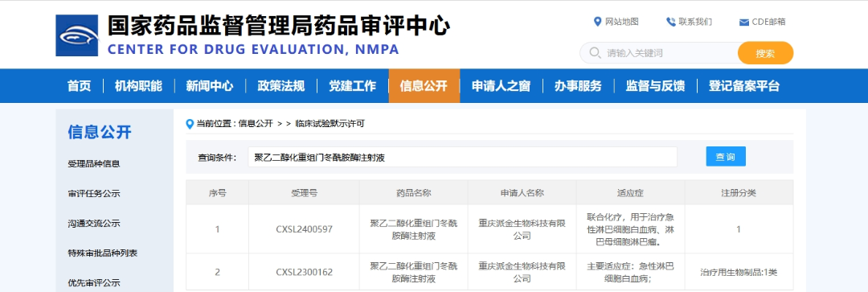Click indication text starting with 主要适应症

coord(631,272)
